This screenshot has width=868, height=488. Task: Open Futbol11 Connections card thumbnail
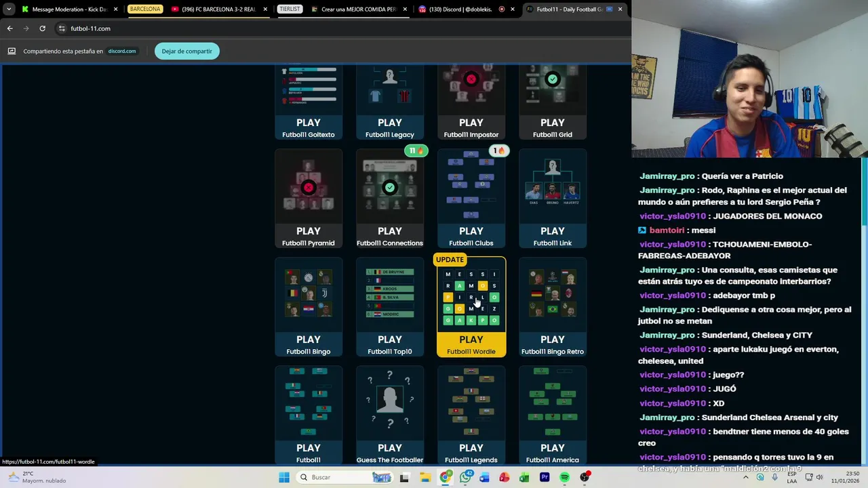point(390,188)
